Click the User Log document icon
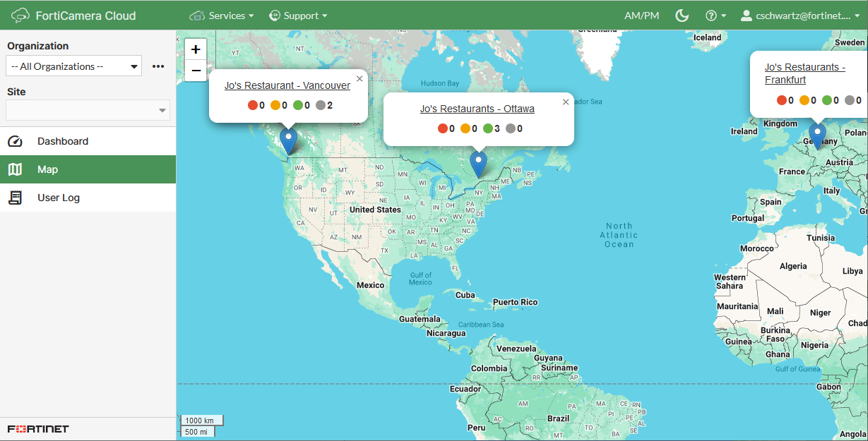The height and width of the screenshot is (441, 868). [x=15, y=198]
